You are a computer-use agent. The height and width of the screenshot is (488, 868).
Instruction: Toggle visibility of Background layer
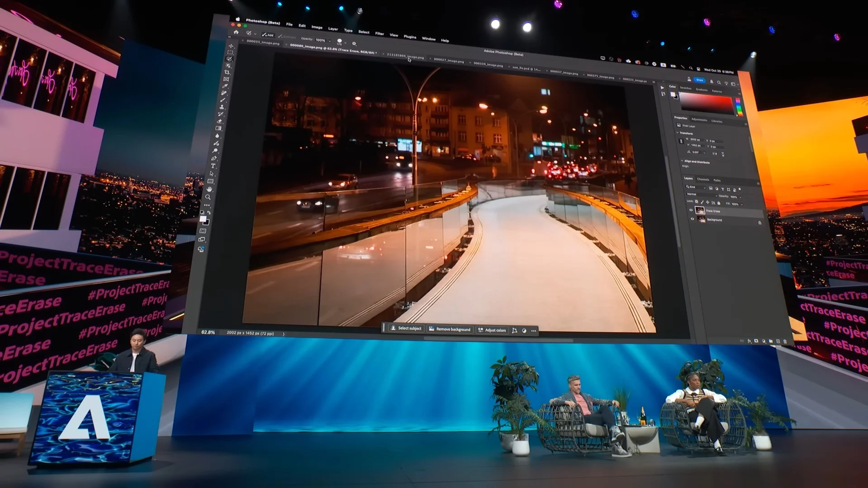[x=692, y=219]
